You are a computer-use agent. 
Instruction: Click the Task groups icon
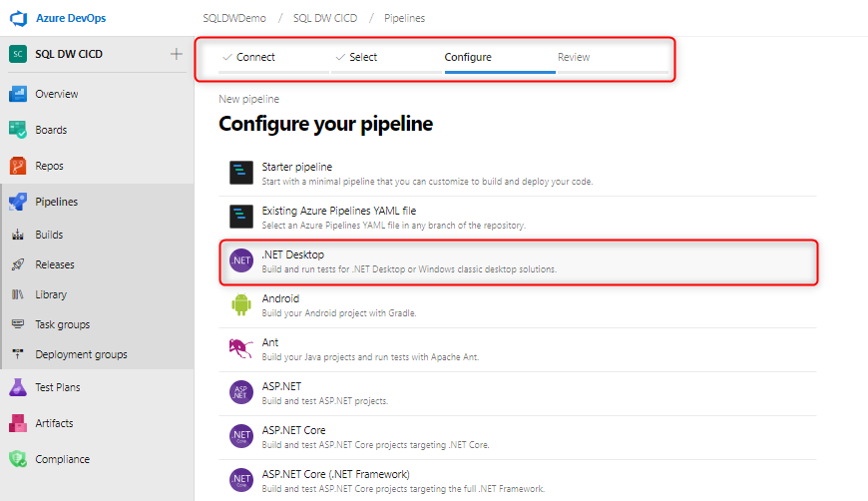pyautogui.click(x=18, y=323)
